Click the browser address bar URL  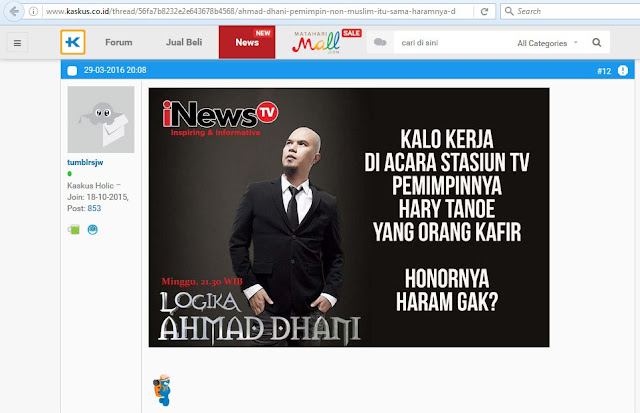[251, 11]
